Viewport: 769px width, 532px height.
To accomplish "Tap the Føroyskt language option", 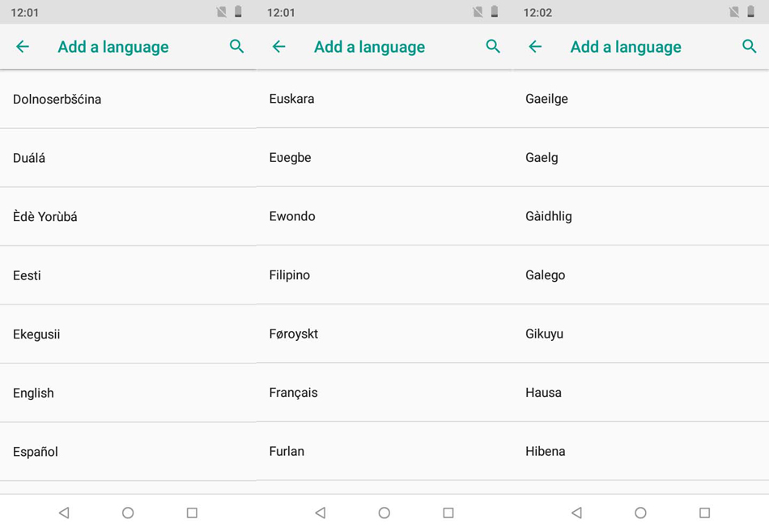I will pos(384,334).
